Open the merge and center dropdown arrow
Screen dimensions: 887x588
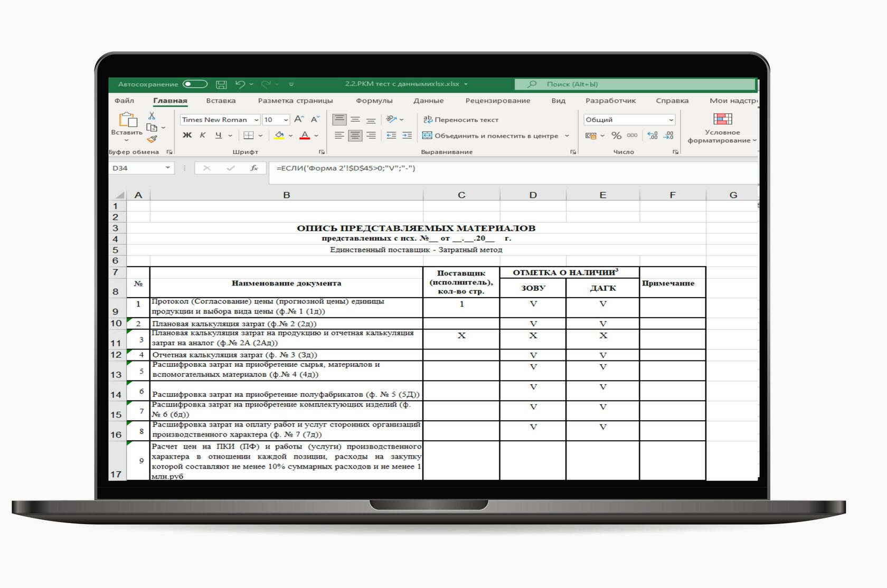pos(567,136)
